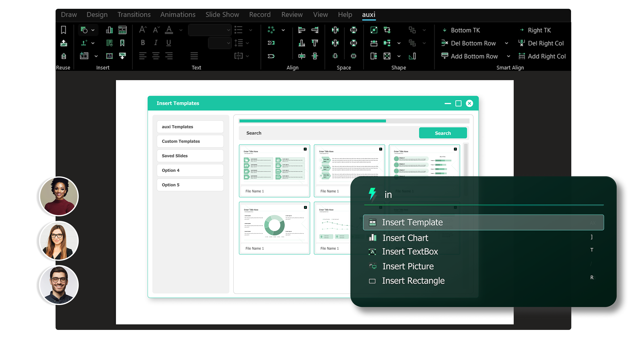644x350 pixels.
Task: Click the font color A icon
Action: (x=169, y=30)
